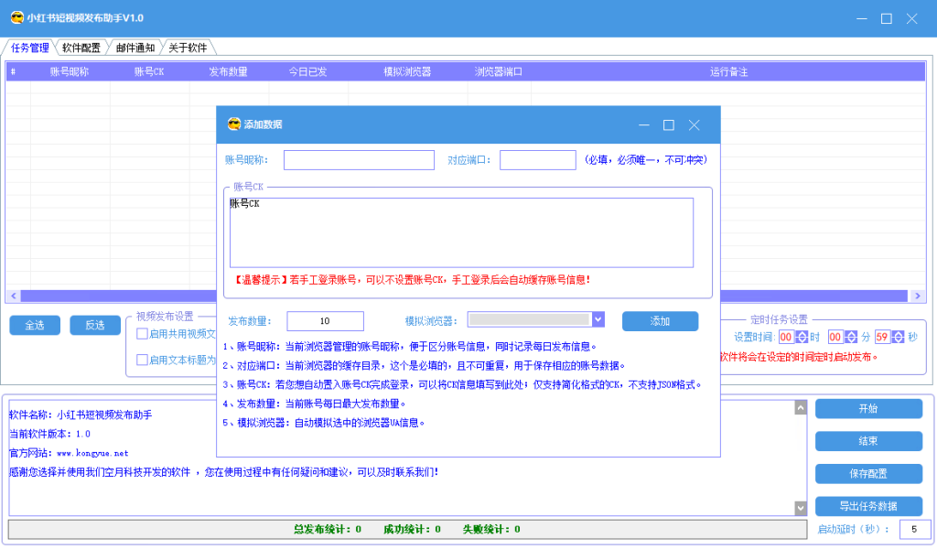Click the 总发布统计: 0 status text

coord(328,529)
